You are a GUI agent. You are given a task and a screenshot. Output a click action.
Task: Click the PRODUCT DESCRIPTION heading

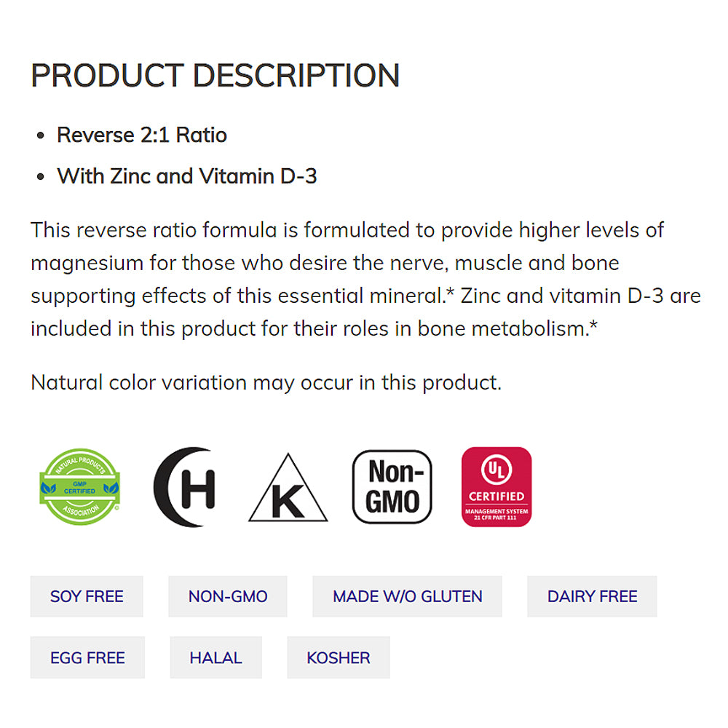[x=215, y=76]
